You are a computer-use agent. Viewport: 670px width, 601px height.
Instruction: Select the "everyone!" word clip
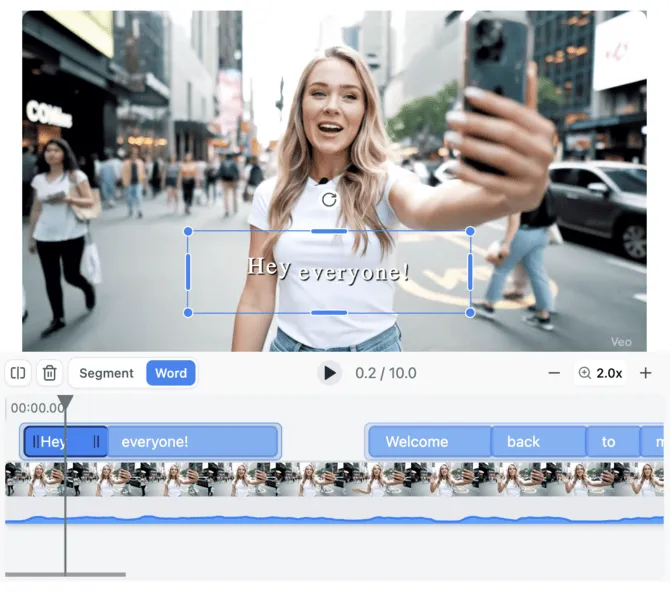193,441
